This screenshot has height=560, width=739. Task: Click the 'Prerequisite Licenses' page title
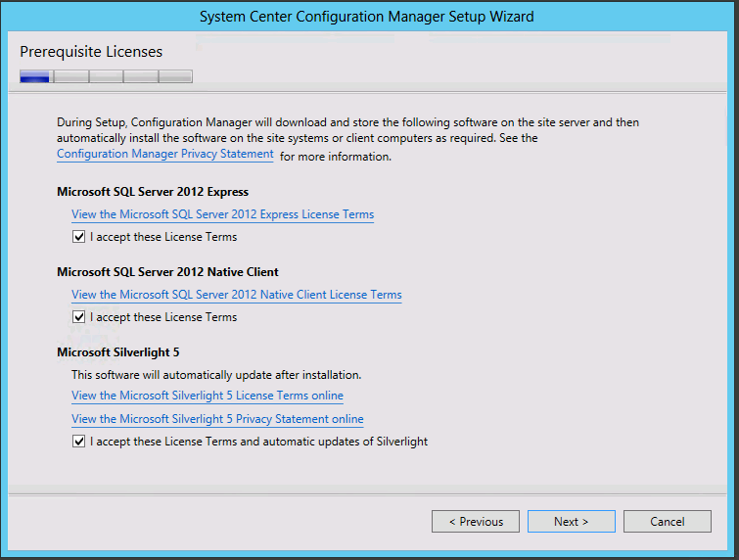(91, 51)
